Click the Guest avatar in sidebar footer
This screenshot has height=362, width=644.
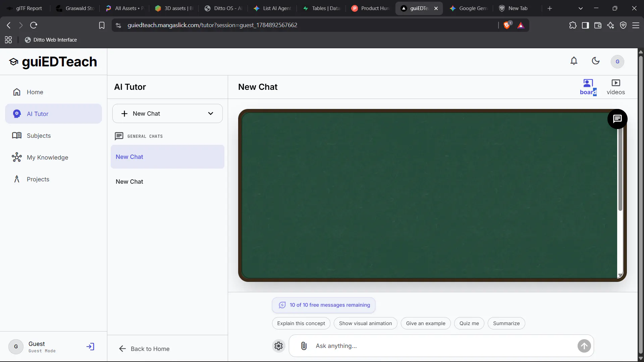16,347
